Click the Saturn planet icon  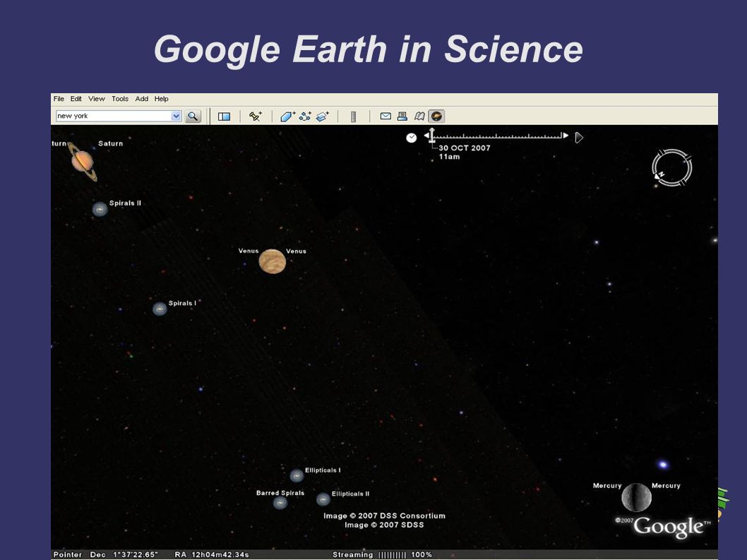(x=83, y=161)
